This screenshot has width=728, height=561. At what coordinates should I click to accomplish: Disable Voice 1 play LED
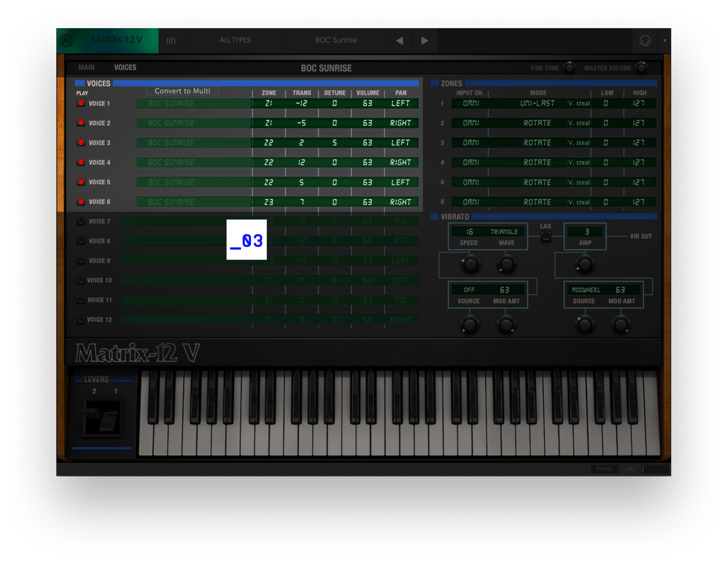[x=81, y=103]
